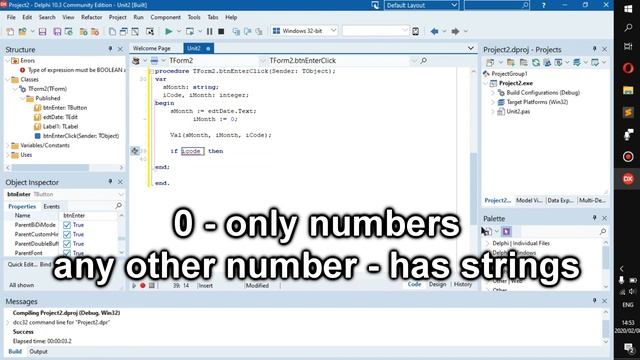Expand Variables/Constants node in Structure

(8, 145)
